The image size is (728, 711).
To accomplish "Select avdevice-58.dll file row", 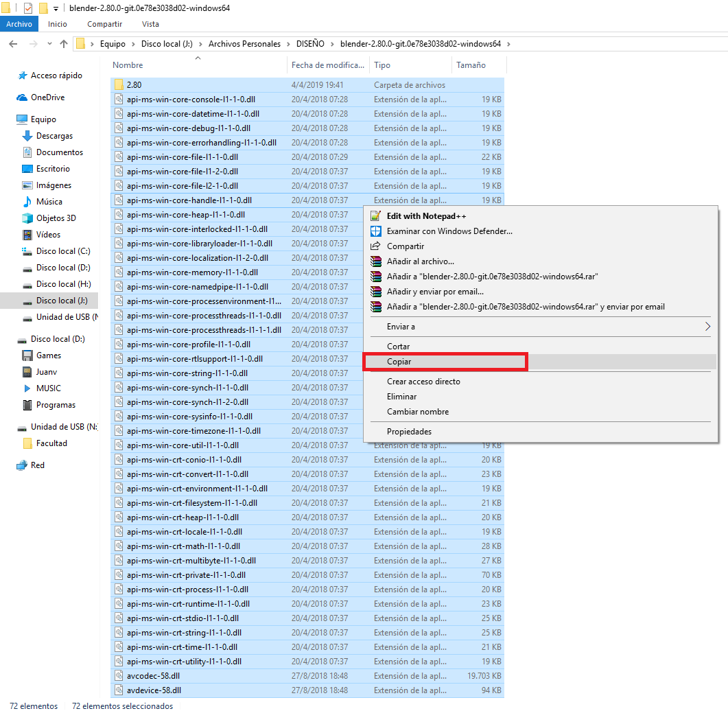I will click(x=307, y=690).
